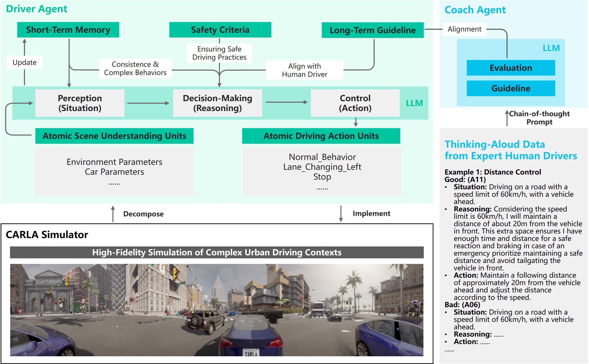Click the Lane_Changing_Left action text
Viewport: 589px width, 364px height.
click(x=322, y=167)
